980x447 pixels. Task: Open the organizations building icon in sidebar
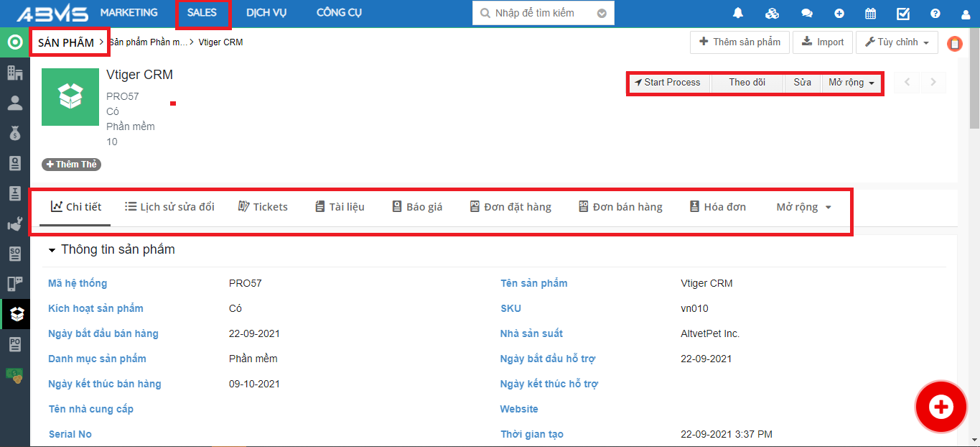[x=14, y=72]
